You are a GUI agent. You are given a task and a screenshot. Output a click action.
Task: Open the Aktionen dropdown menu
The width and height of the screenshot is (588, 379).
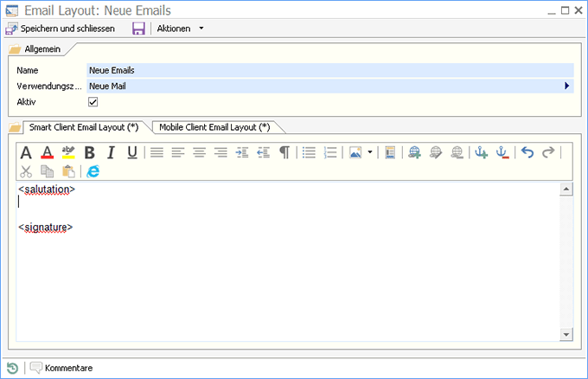click(x=180, y=29)
